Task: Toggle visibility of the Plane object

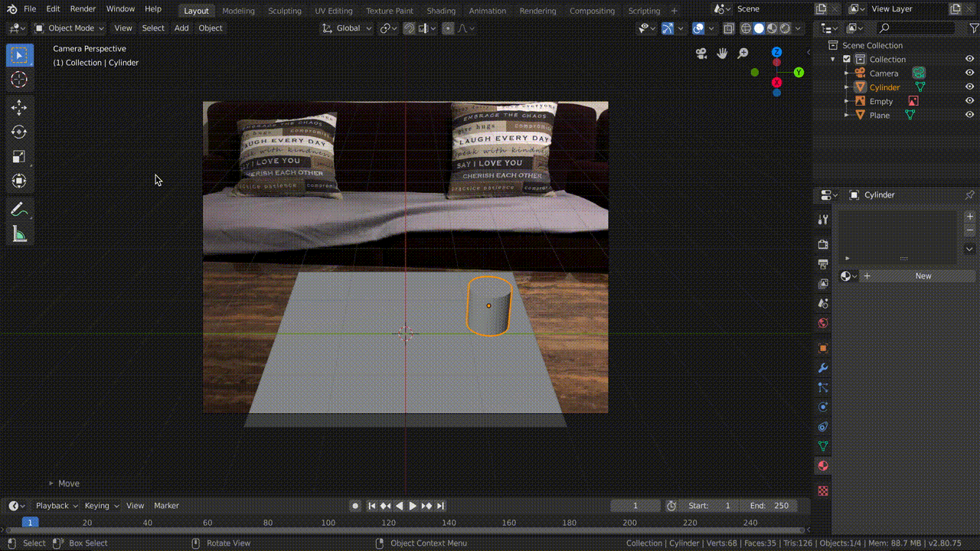Action: pyautogui.click(x=969, y=115)
